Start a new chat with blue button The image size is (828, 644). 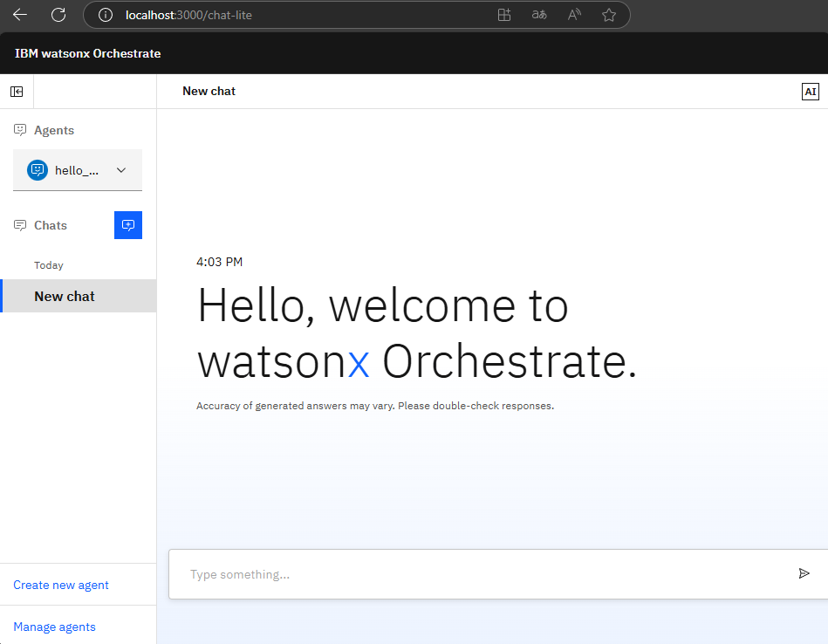tap(128, 225)
